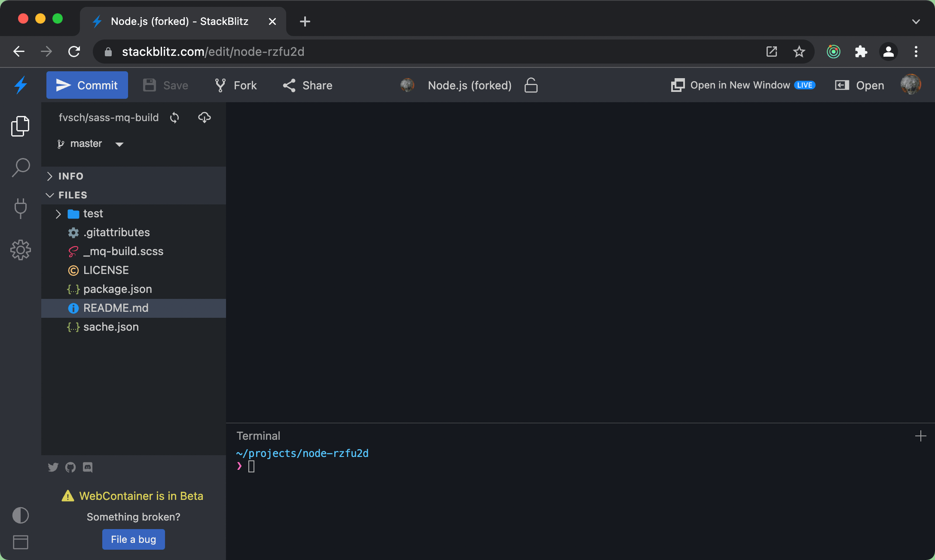The image size is (935, 560).
Task: Click the StackBlitz lightning bolt logo
Action: (x=20, y=85)
